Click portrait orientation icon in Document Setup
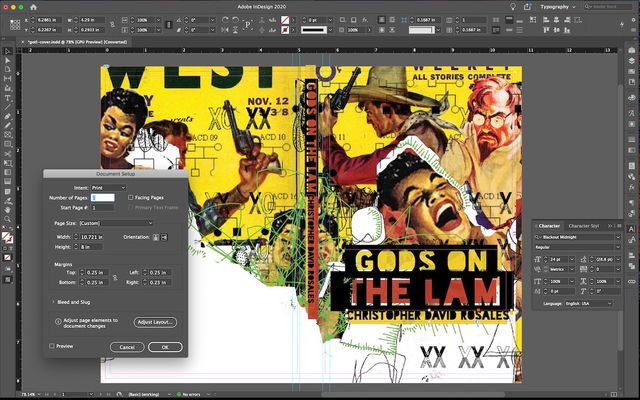The height and width of the screenshot is (400, 640). (x=156, y=237)
